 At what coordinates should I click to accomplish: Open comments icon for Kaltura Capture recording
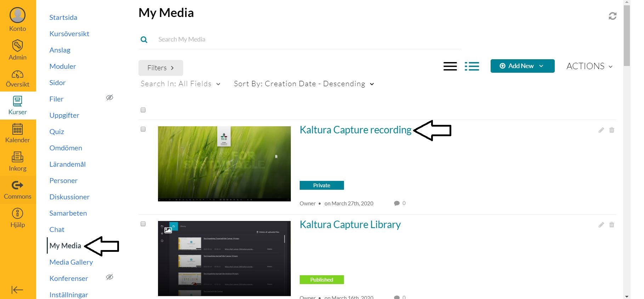pos(397,203)
